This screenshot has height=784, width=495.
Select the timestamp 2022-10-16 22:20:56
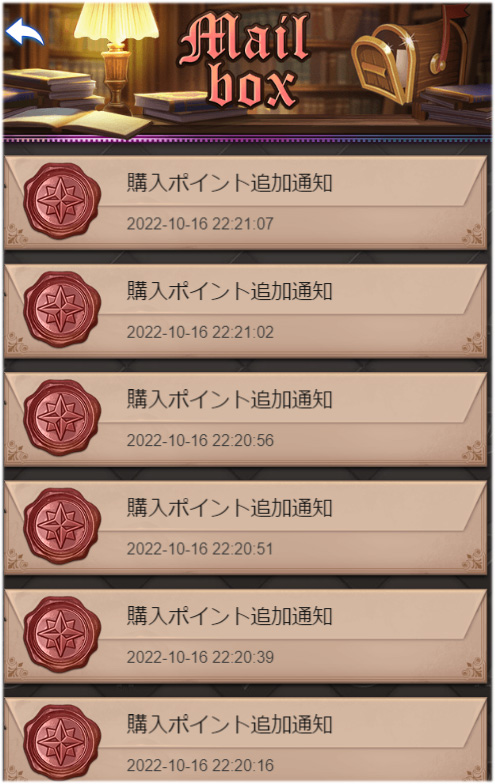(200, 440)
